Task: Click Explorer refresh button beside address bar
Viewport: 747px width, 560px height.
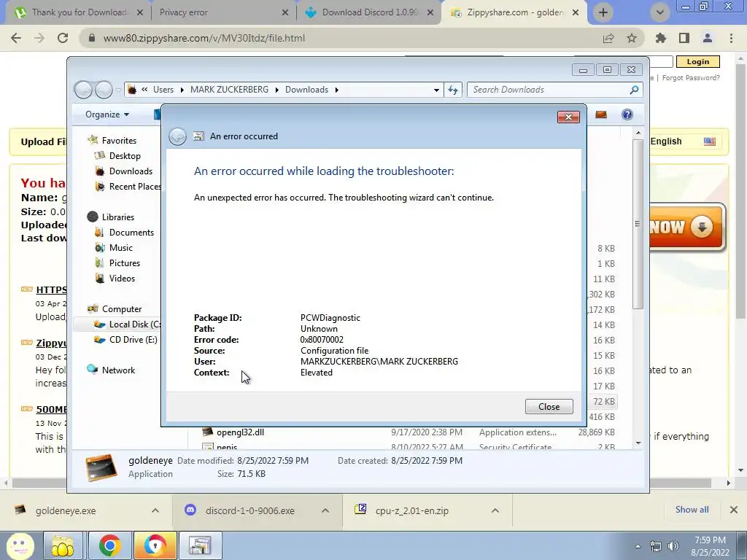Action: tap(452, 90)
